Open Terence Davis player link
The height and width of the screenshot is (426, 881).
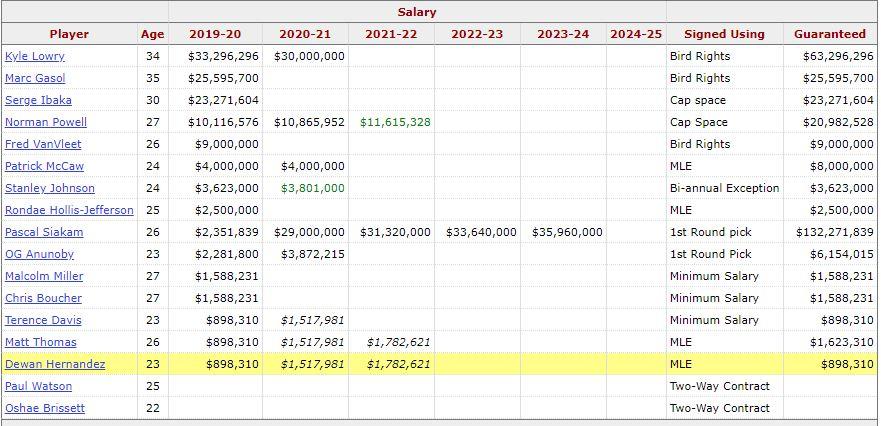click(43, 320)
